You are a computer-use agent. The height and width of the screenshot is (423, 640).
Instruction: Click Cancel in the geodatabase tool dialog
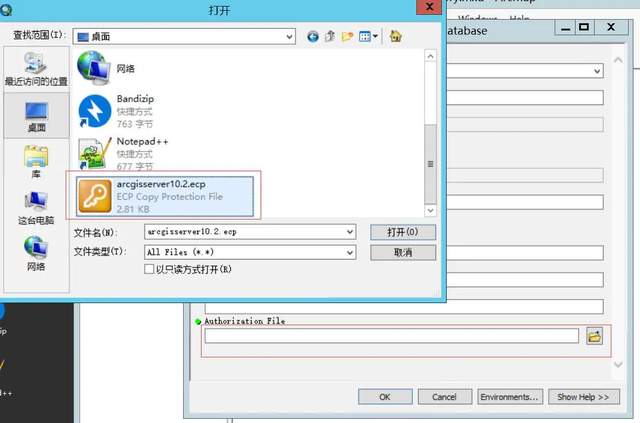[x=444, y=397]
